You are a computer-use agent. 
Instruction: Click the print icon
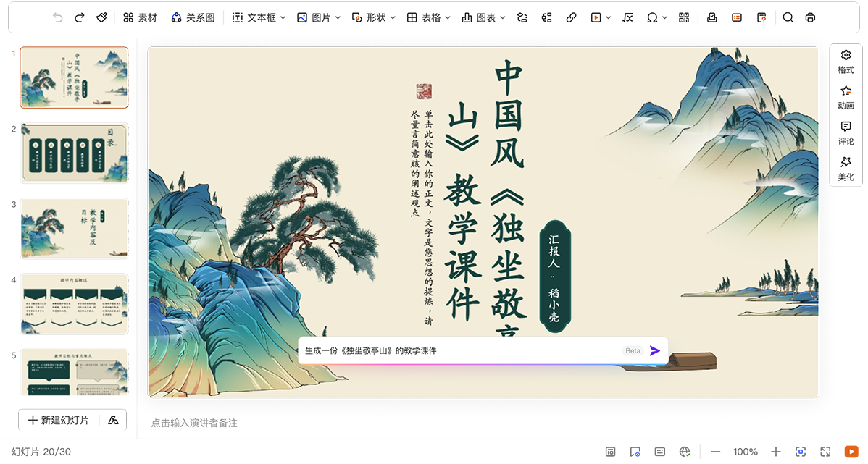tap(810, 17)
